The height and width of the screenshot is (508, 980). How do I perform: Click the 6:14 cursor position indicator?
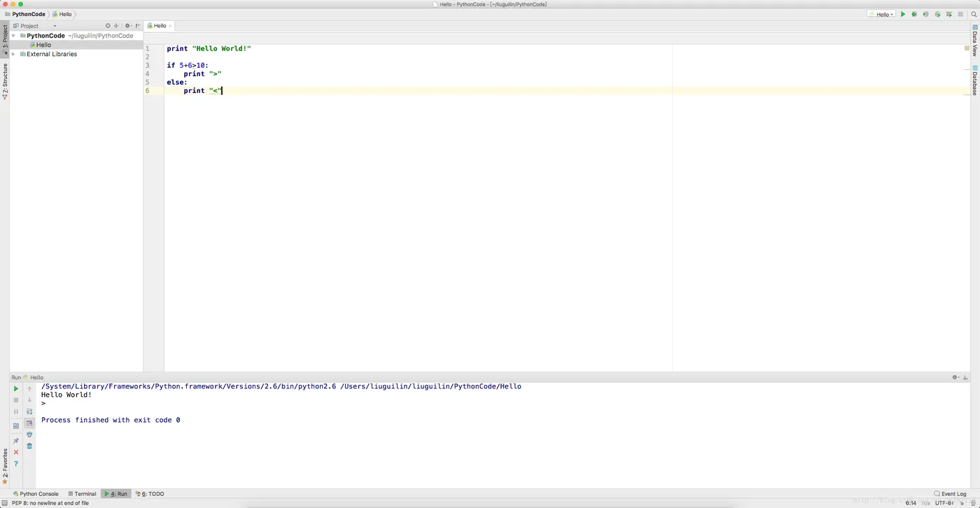[x=911, y=503]
